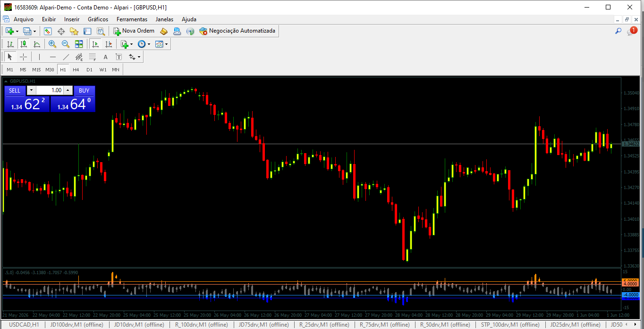
Task: Open the periods clock icon
Action: point(142,44)
